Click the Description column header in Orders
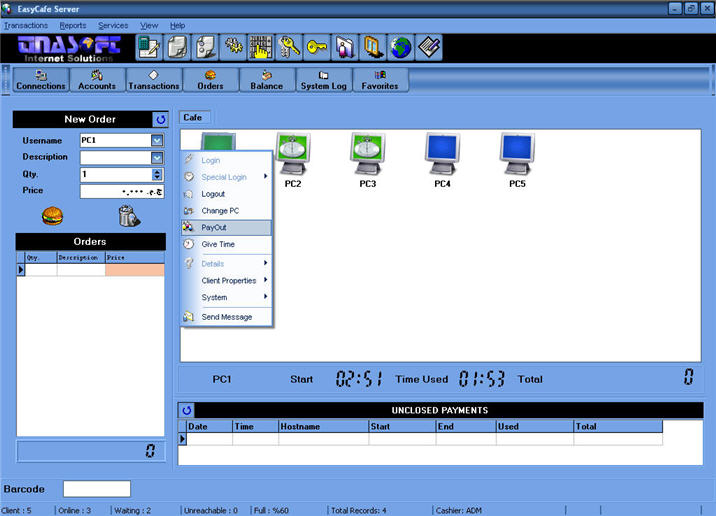 (81, 258)
